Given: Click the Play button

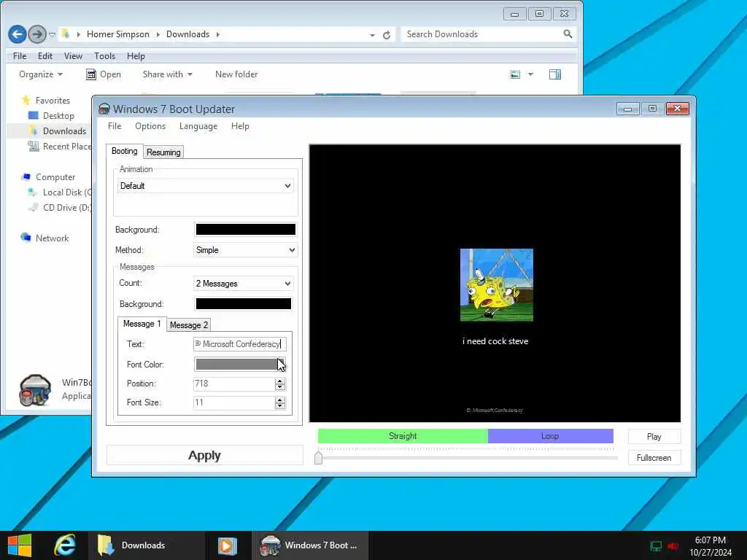Looking at the screenshot, I should (654, 437).
